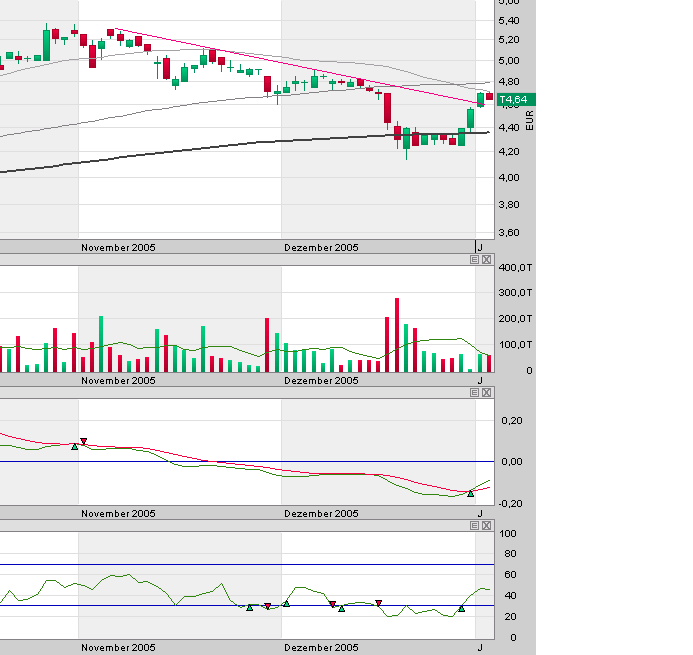
Task: Open settings icon of the MACD panel
Action: (x=474, y=393)
